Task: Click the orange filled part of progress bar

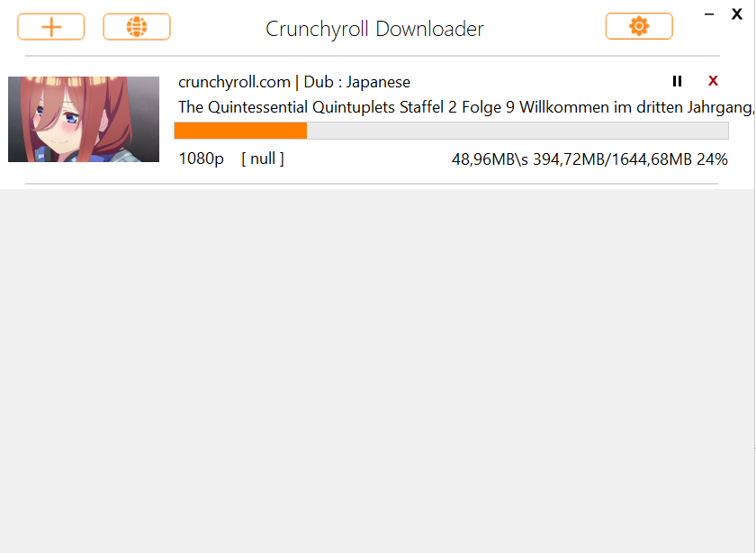Action: pos(240,131)
